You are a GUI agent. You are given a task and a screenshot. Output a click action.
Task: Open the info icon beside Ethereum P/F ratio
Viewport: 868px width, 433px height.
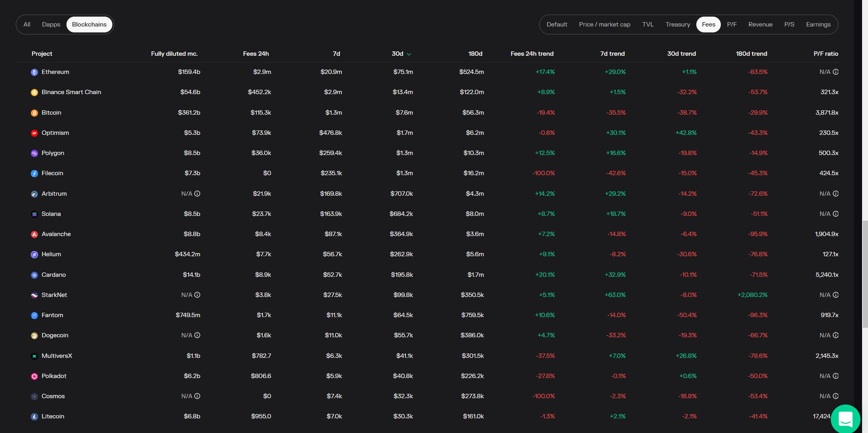836,72
